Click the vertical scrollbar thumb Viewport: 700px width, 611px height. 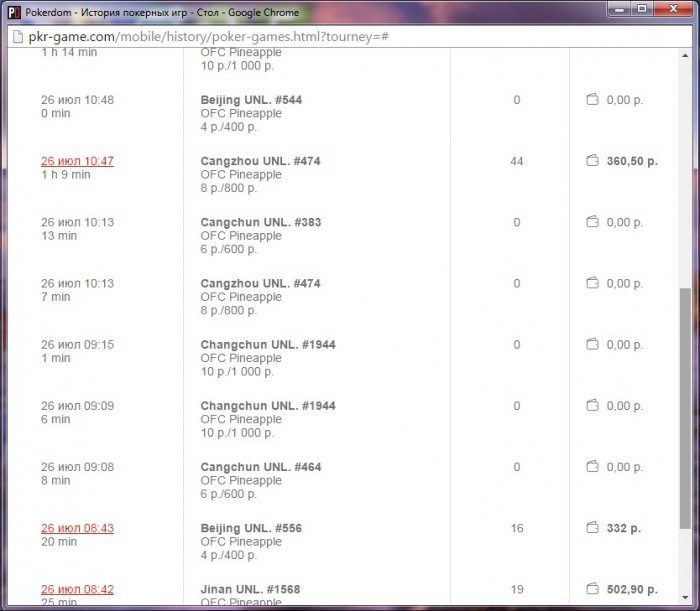point(685,408)
